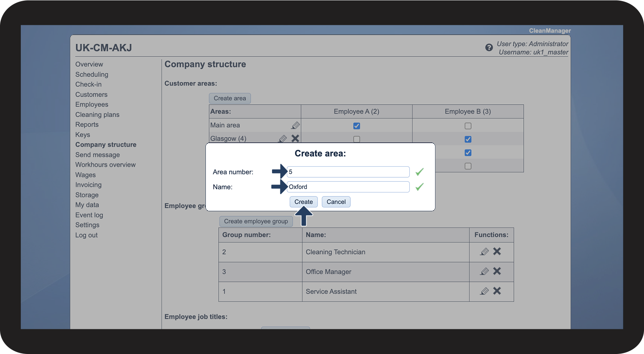644x354 pixels.
Task: Click the Functions column header
Action: tap(491, 235)
